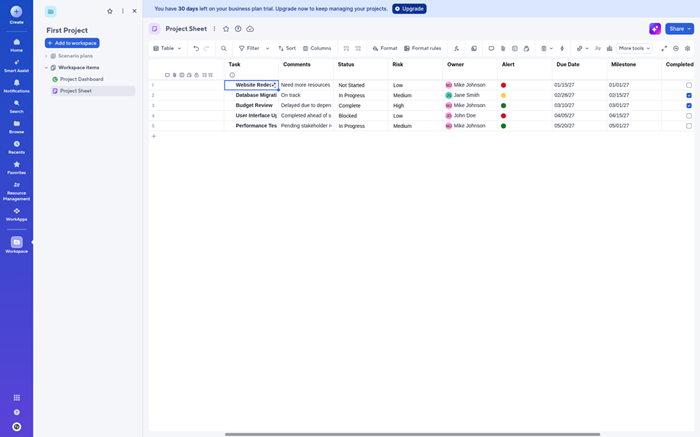The image size is (700, 437).
Task: Click Filter in toolbar
Action: click(x=249, y=48)
